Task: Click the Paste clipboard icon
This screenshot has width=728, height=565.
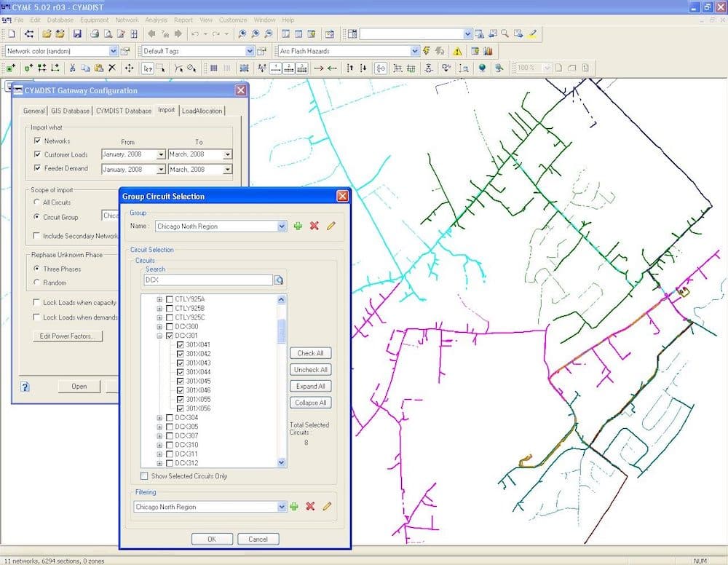Action: [98, 68]
